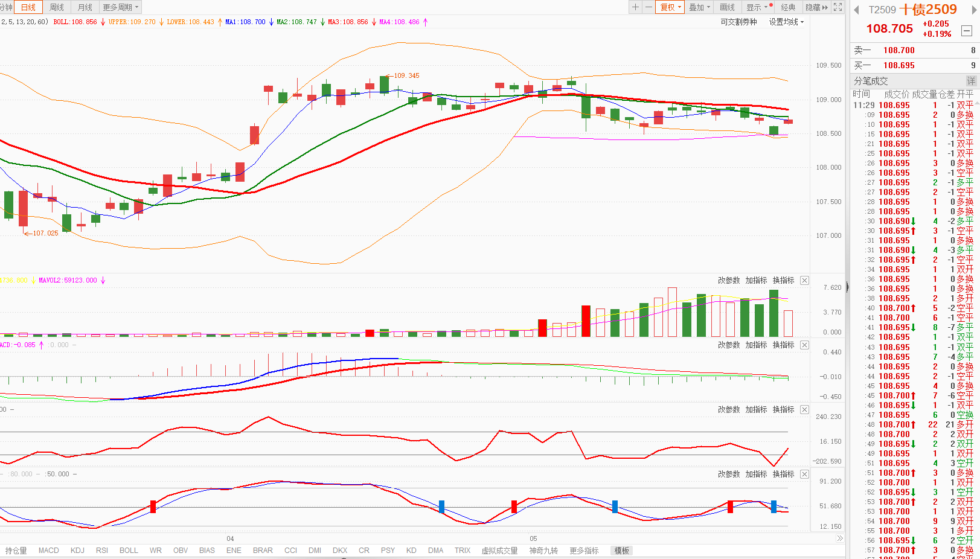Click 换指标 in the bottom KDJ panel
This screenshot has height=559, width=980.
click(x=783, y=474)
